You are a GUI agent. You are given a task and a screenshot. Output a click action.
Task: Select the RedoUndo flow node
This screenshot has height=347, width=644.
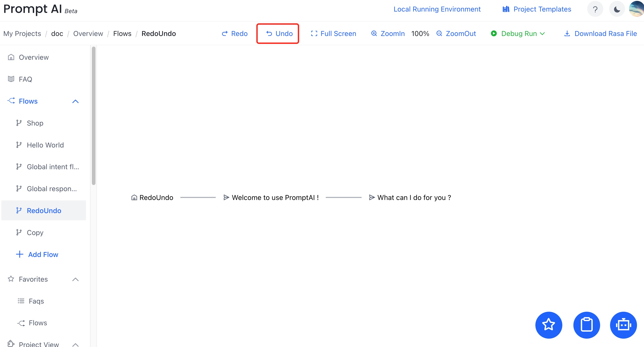tap(152, 197)
